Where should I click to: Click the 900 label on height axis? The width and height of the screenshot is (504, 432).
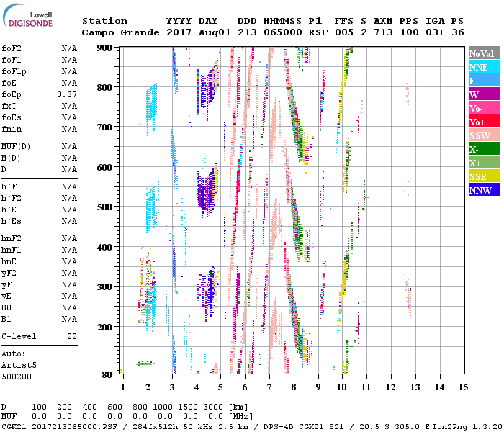coord(105,48)
